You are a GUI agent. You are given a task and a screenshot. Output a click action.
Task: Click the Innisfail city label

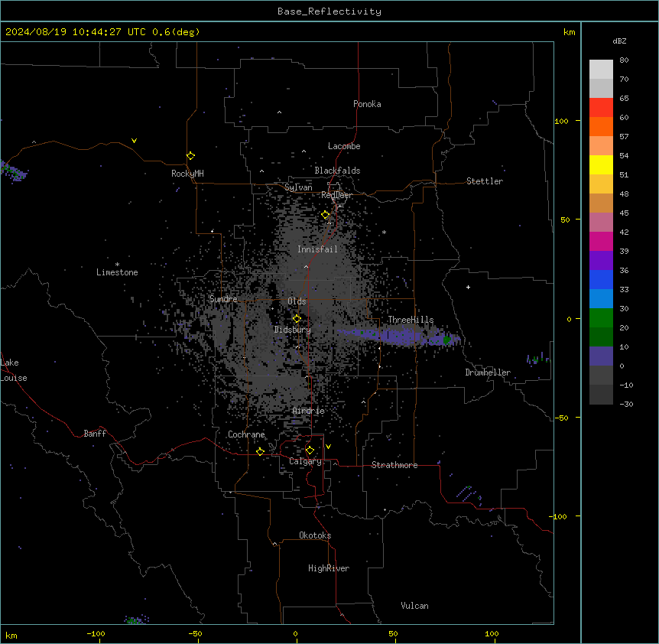[x=317, y=249]
